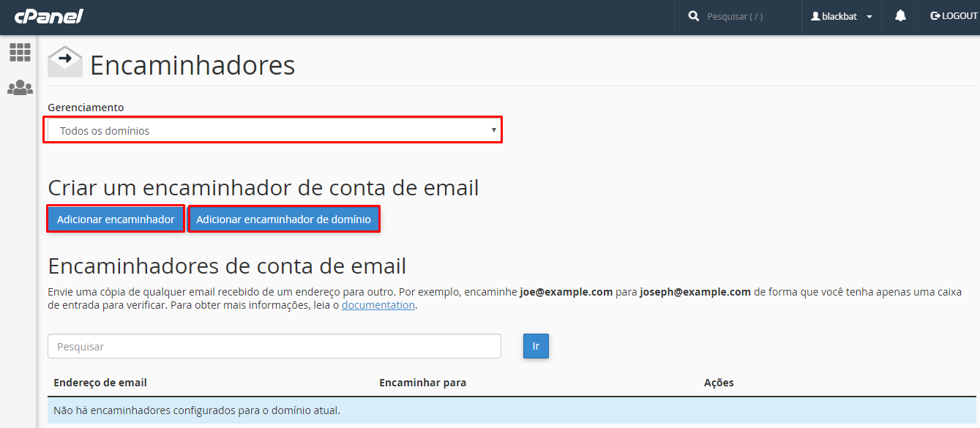This screenshot has width=980, height=428.
Task: Open the cPanel home via the logo
Action: tap(48, 16)
